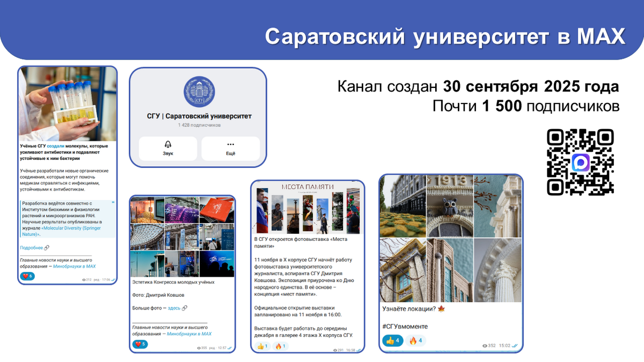Image resolution: width=644 pixels, height=362 pixels.
Task: Open the test tubes photo
Action: click(68, 104)
